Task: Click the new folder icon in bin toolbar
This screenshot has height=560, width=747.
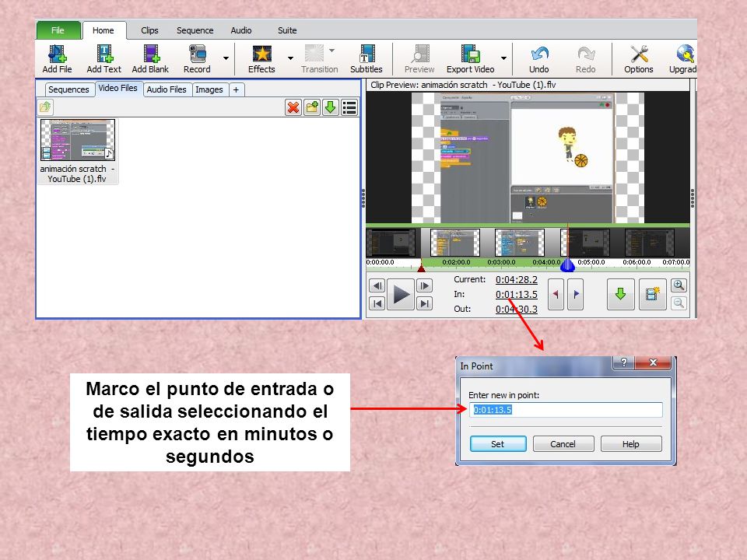Action: coord(312,107)
